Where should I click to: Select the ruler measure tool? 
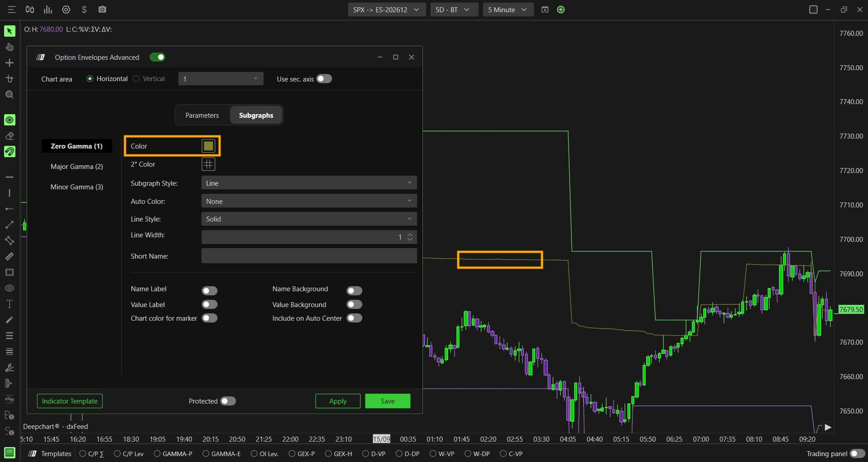click(10, 256)
